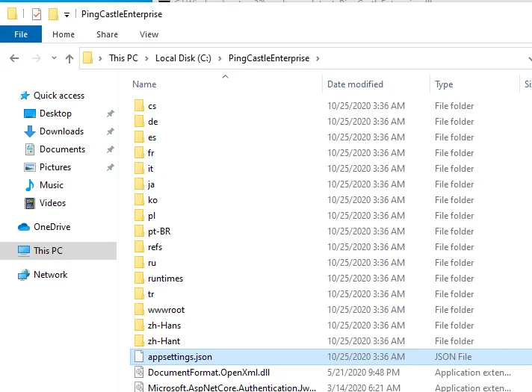This screenshot has height=392, width=532.
Task: Select This PC in the navigation pane
Action: pyautogui.click(x=48, y=251)
